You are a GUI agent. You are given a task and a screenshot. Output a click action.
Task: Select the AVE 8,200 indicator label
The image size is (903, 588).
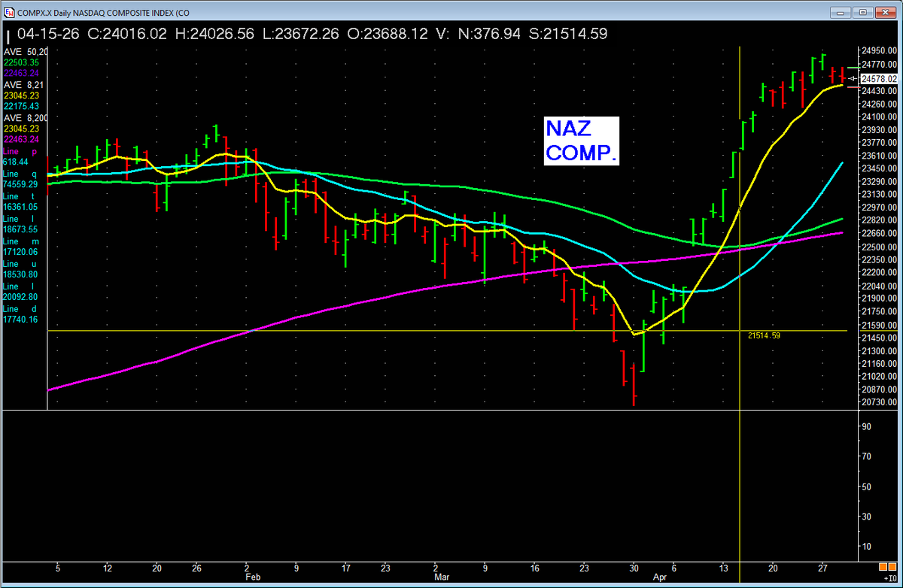click(25, 118)
